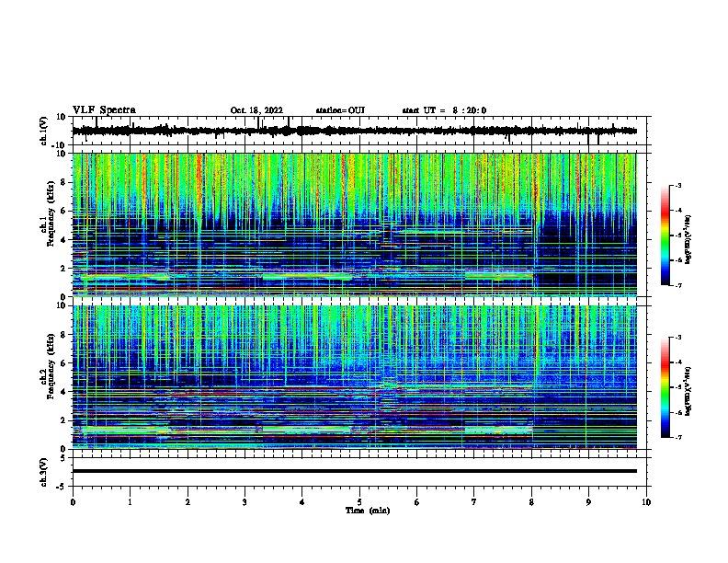
Task: Click the "ch.1 Frequency (kHz)" axis label
Action: point(48,214)
